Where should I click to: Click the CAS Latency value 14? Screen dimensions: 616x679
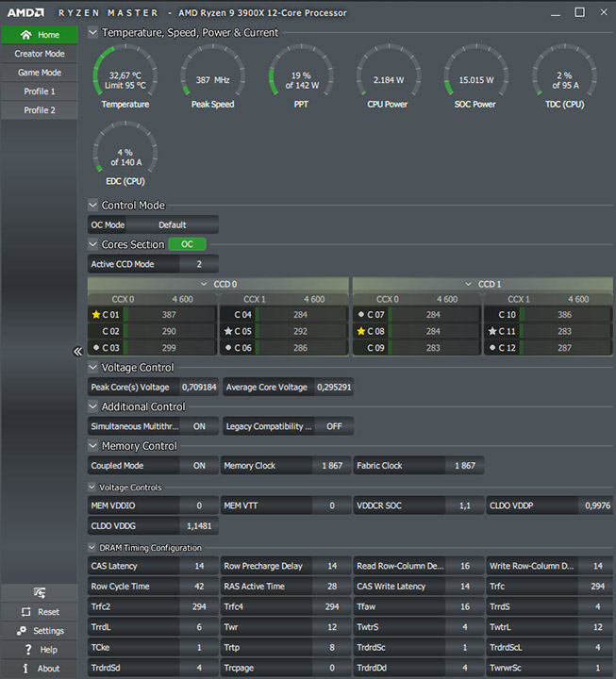[x=199, y=566]
